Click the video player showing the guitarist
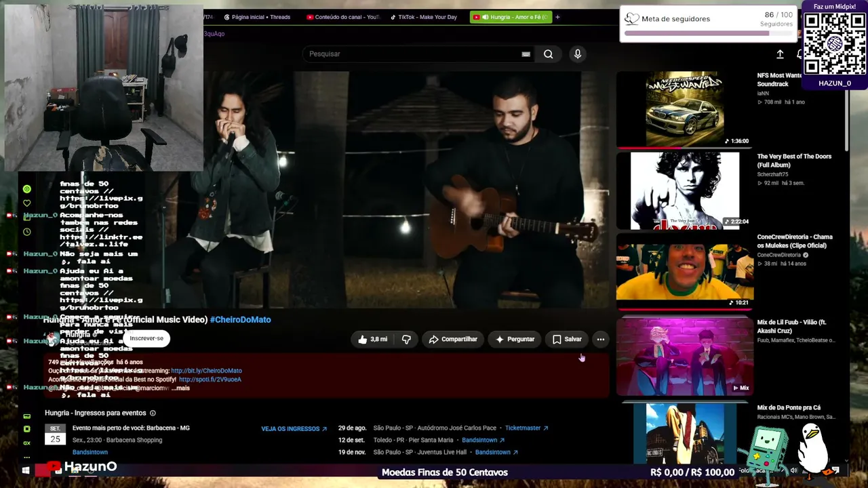The height and width of the screenshot is (488, 868). pyautogui.click(x=407, y=190)
